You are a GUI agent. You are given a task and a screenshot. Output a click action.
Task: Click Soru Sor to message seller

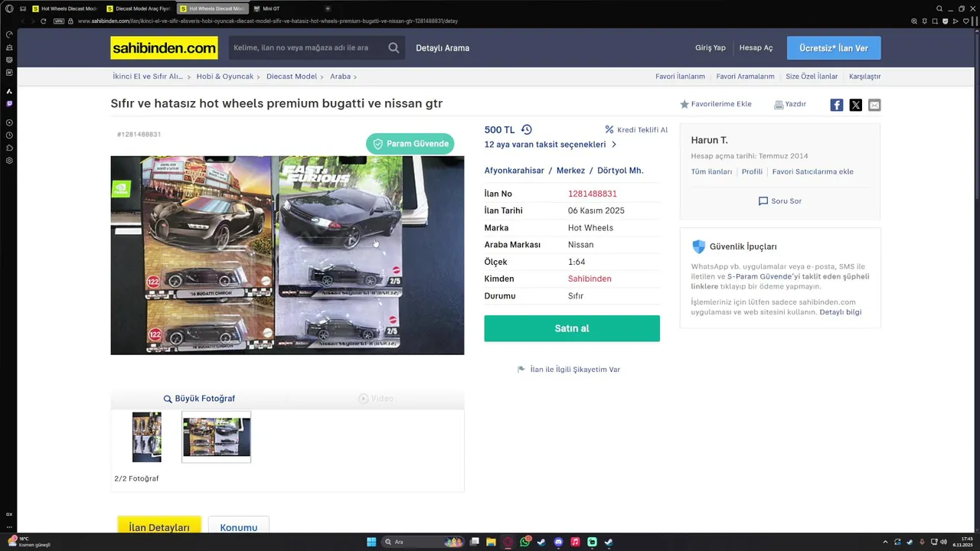[780, 201]
